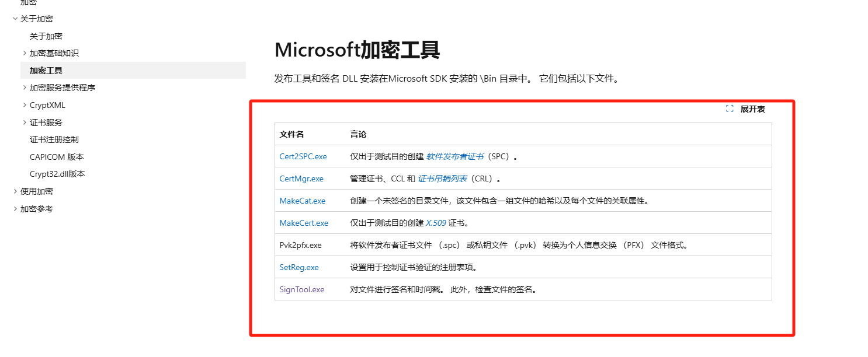Open the CertMgr.exe link
The width and height of the screenshot is (868, 357).
pyautogui.click(x=301, y=178)
